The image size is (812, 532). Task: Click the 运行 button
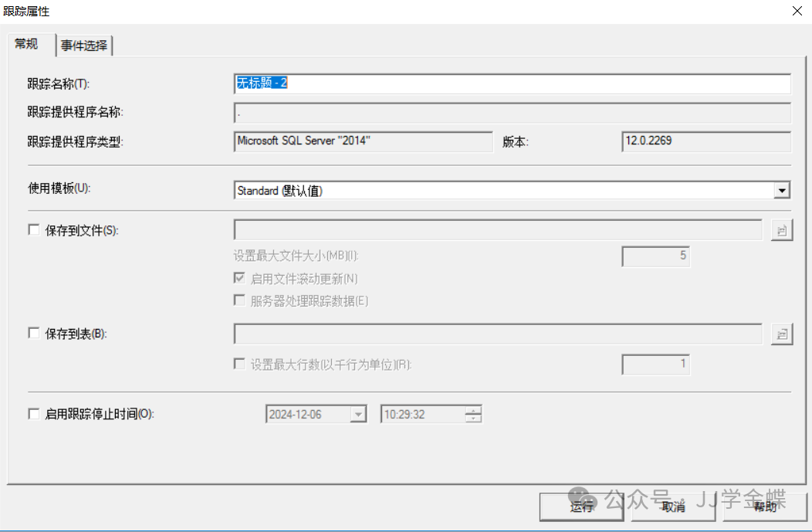581,507
